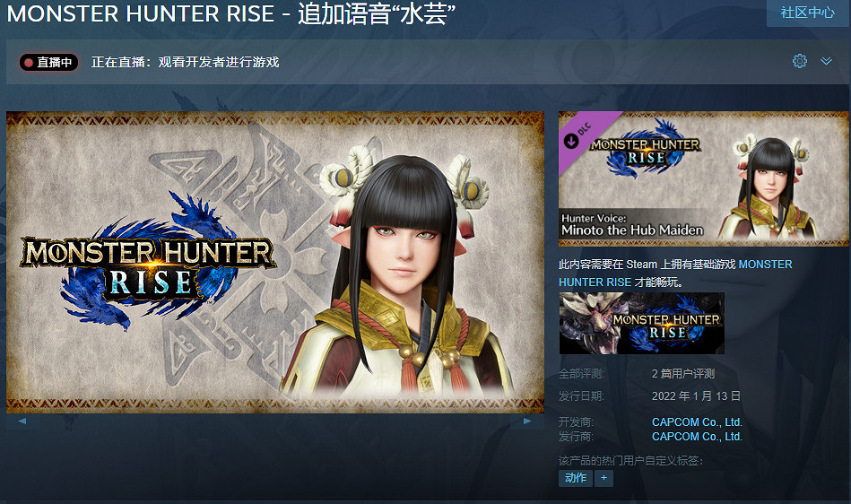Collapse the broadcast panel with chevron

pyautogui.click(x=826, y=61)
